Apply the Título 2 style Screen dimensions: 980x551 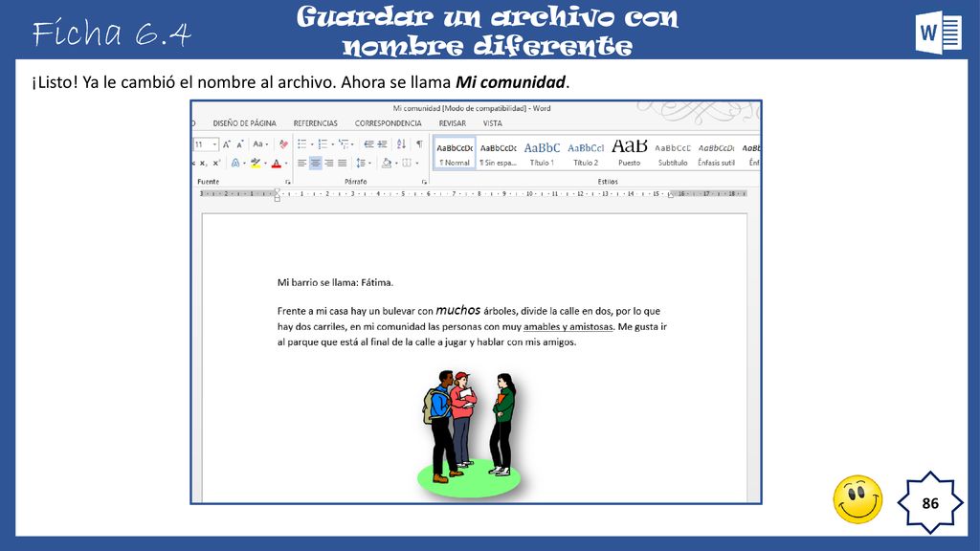pos(586,154)
